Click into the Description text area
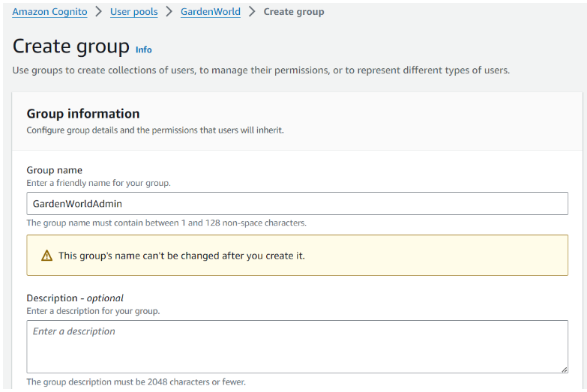The width and height of the screenshot is (587, 392). pyautogui.click(x=297, y=346)
